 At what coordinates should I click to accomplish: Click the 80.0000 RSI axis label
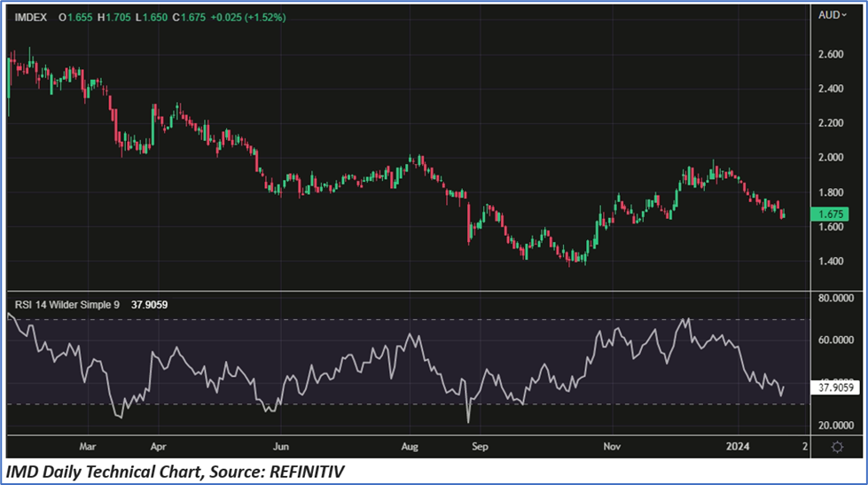click(x=836, y=299)
